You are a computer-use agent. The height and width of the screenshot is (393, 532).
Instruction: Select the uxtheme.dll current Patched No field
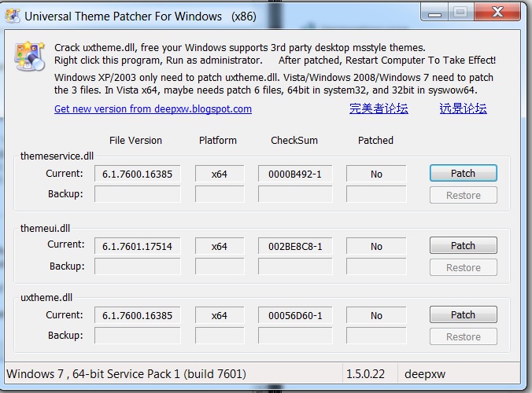(376, 315)
